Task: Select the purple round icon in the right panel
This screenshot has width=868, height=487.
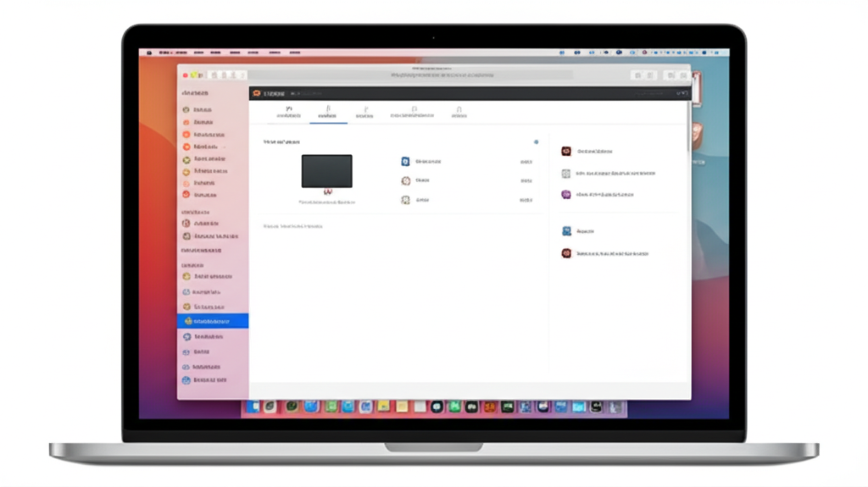Action: coord(566,195)
